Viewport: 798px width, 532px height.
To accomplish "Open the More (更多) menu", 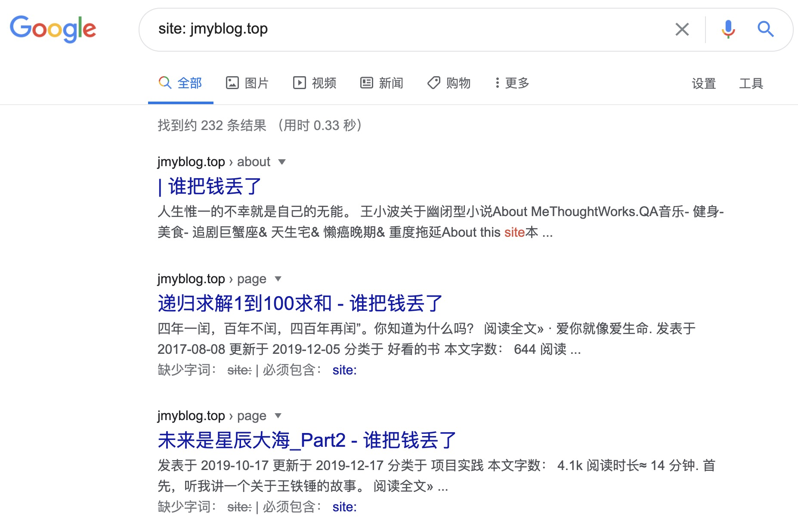I will (x=512, y=83).
